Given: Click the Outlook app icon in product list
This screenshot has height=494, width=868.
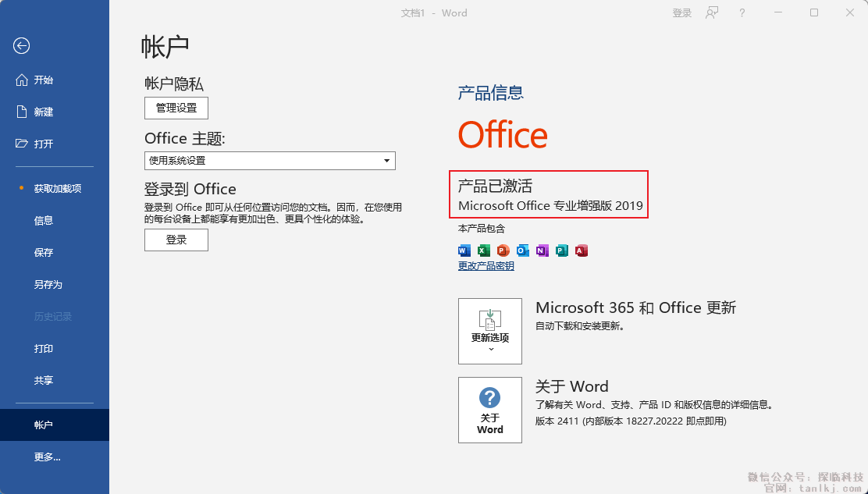Looking at the screenshot, I should pyautogui.click(x=522, y=251).
